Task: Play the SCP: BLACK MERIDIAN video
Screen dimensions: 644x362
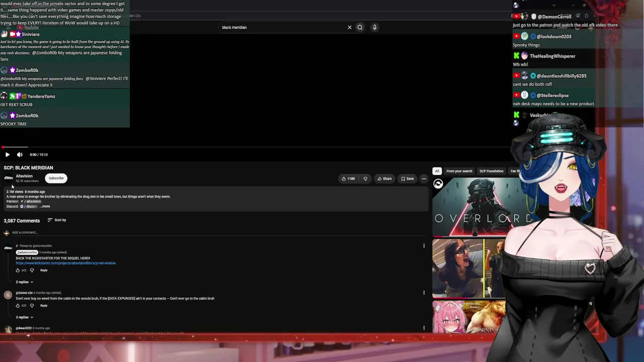Action: (x=7, y=155)
